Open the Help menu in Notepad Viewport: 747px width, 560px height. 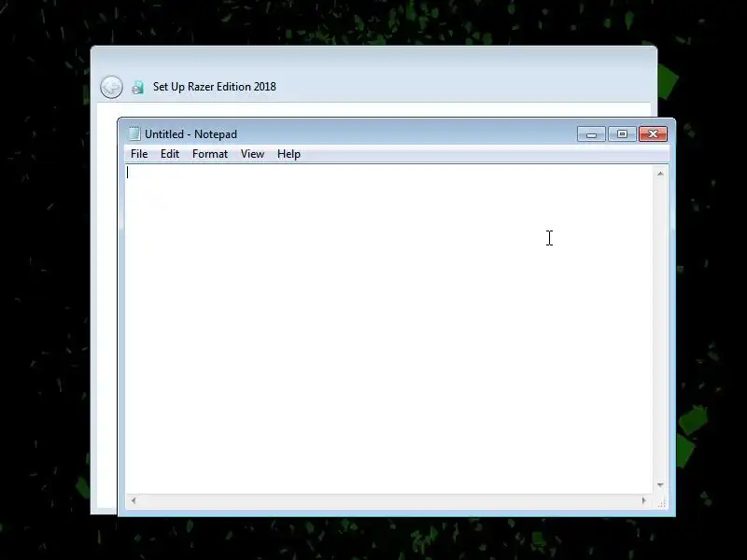click(x=289, y=154)
